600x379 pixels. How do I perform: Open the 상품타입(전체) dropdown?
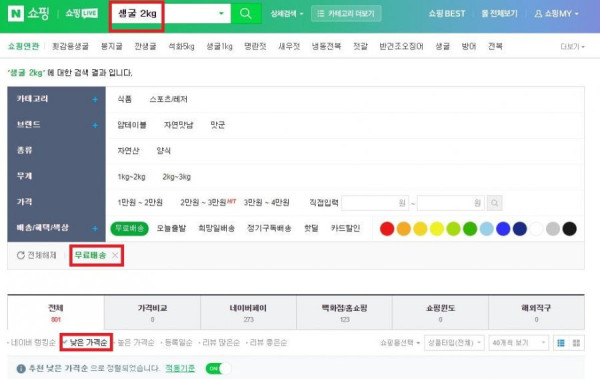(454, 343)
